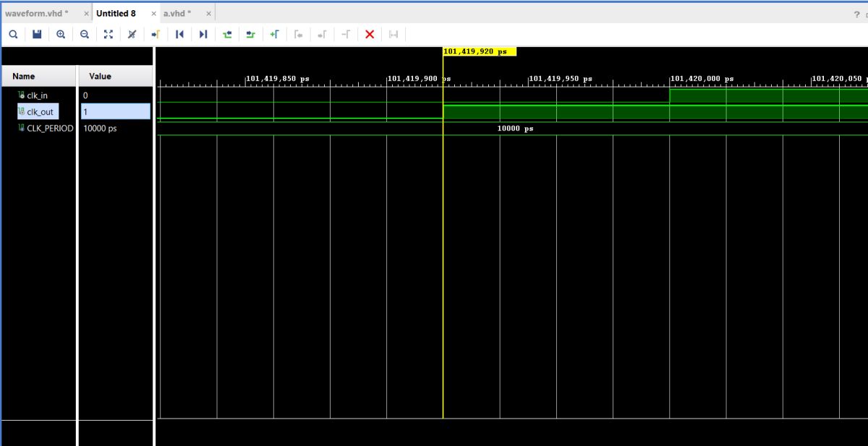Select the clk_in signal

point(38,95)
